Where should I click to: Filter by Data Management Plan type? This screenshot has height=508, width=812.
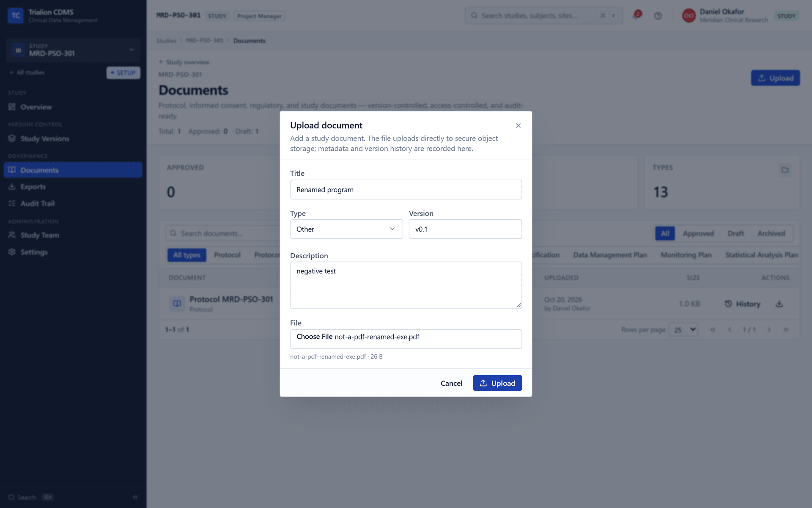[610, 255]
